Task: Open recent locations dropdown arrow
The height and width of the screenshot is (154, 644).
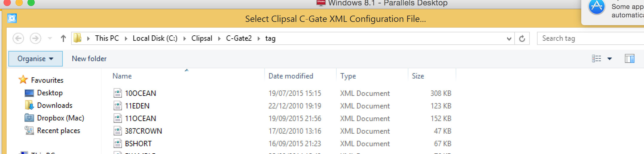Action: pos(50,39)
